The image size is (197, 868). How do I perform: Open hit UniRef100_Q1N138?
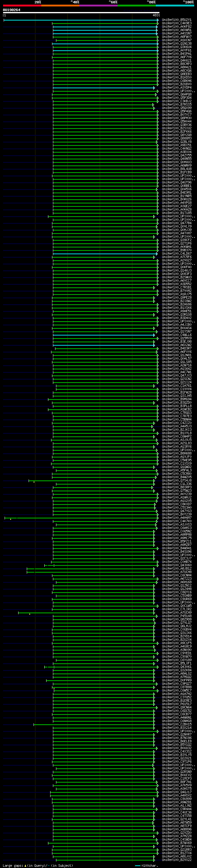(176, 43)
